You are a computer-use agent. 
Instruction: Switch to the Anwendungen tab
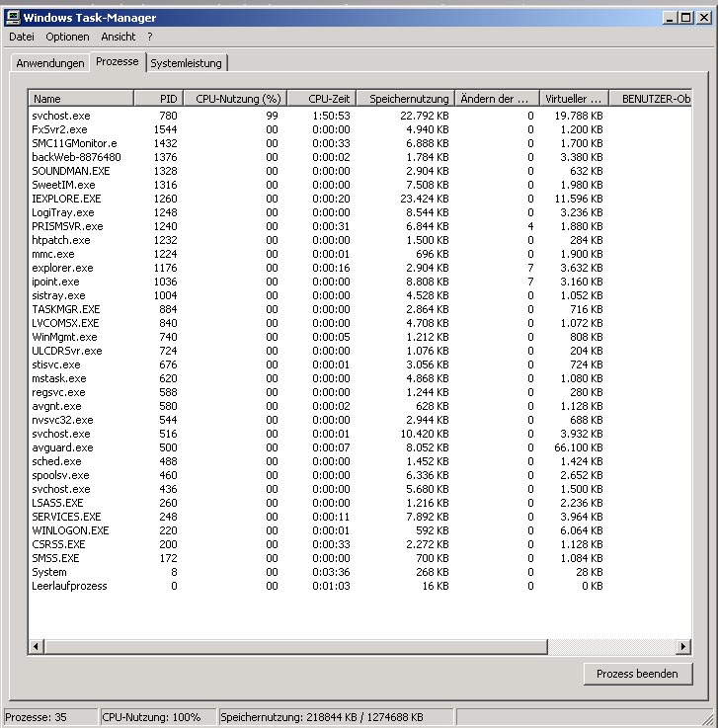point(49,63)
